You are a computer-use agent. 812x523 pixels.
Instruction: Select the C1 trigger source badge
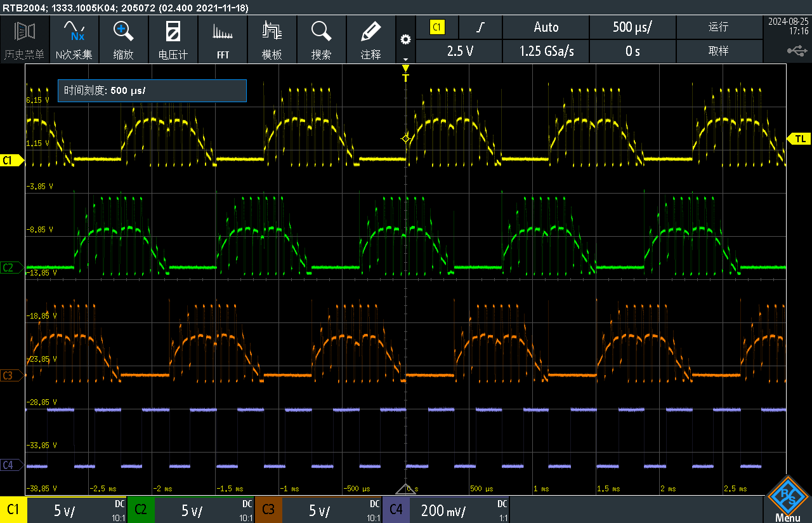tap(437, 27)
